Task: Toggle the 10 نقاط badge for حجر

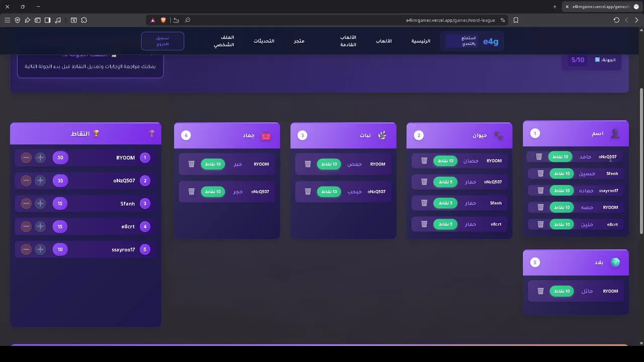Action: click(213, 192)
